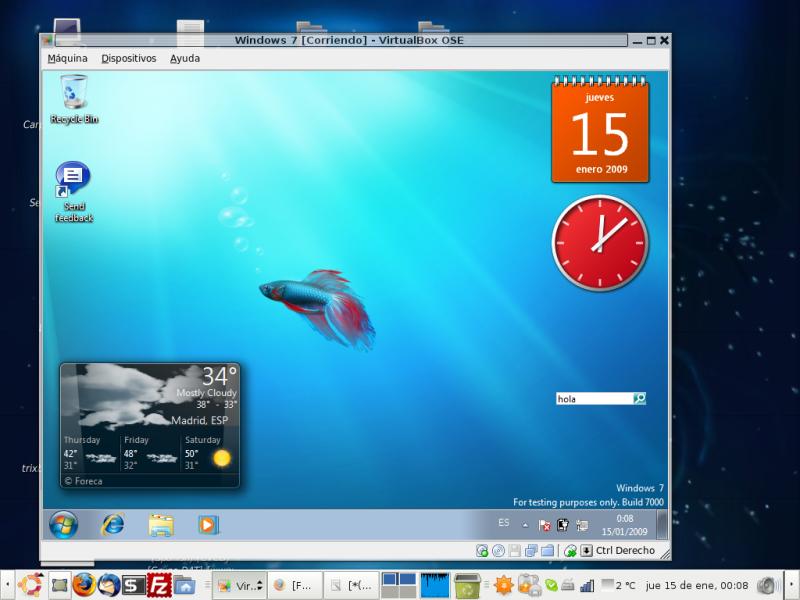Click the host key arrow indicator
Image resolution: width=800 pixels, height=600 pixels.
587,551
